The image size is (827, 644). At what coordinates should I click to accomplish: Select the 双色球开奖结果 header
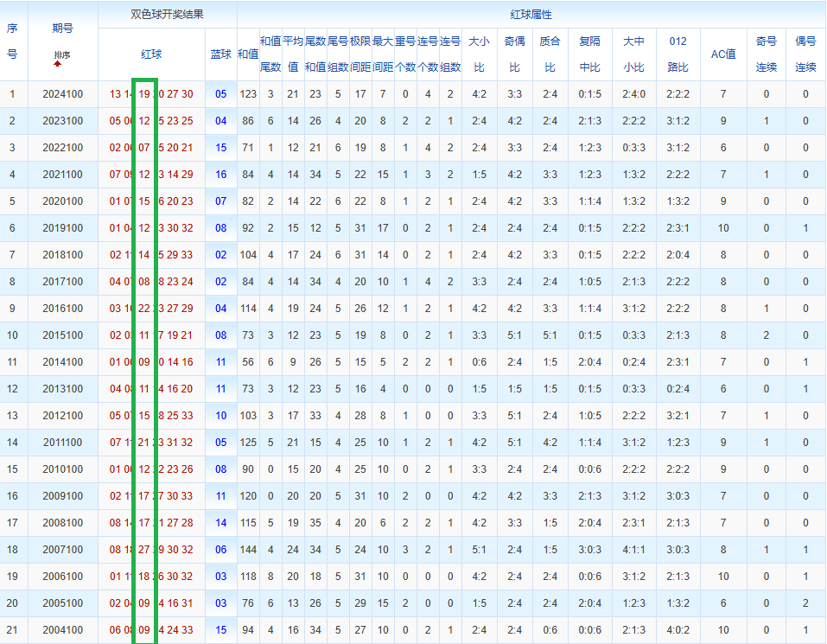coord(167,14)
